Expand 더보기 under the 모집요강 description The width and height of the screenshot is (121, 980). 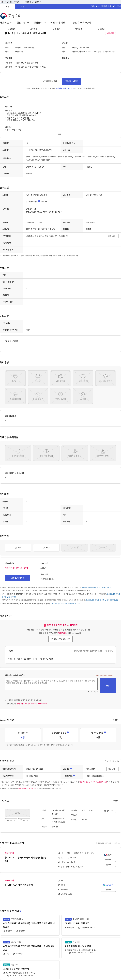[60, 134]
